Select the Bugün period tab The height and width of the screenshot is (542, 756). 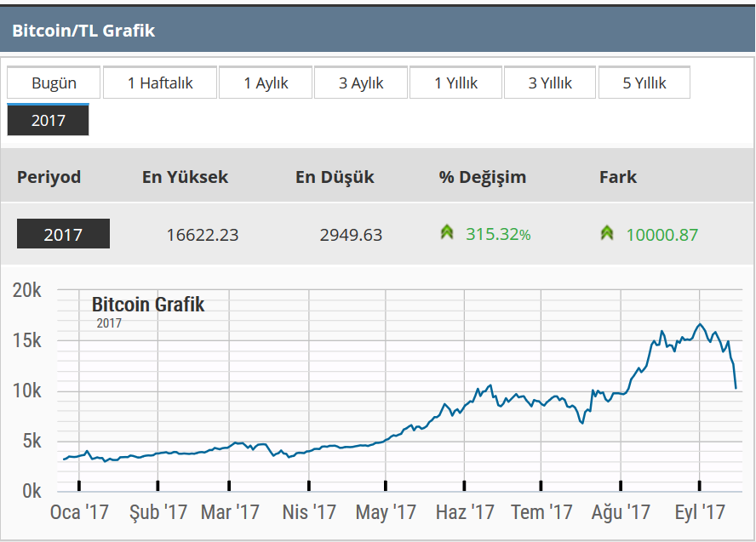tap(54, 83)
